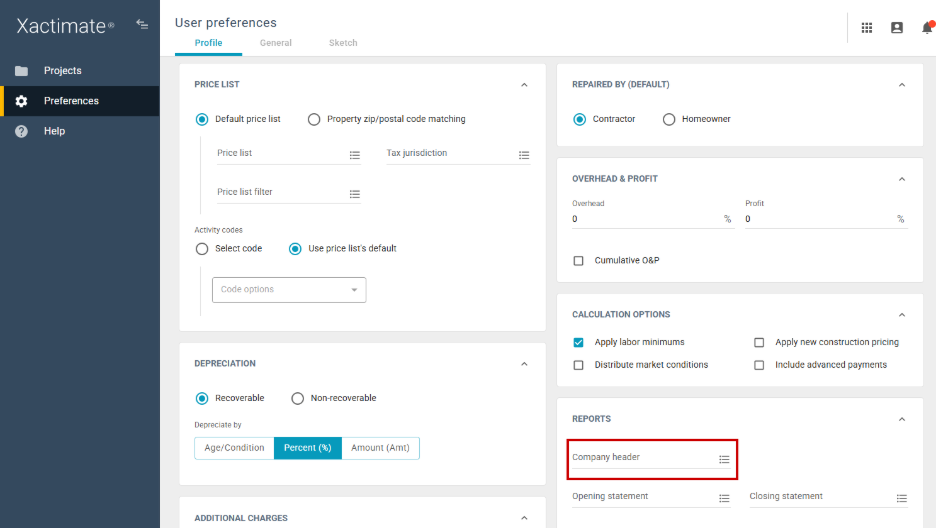Switch to the Sketch tab
Viewport: 936px width, 528px height.
343,43
